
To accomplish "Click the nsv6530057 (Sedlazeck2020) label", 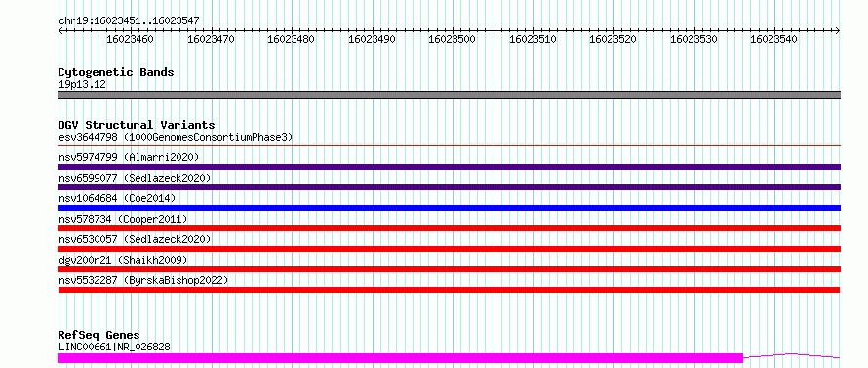I will [135, 239].
